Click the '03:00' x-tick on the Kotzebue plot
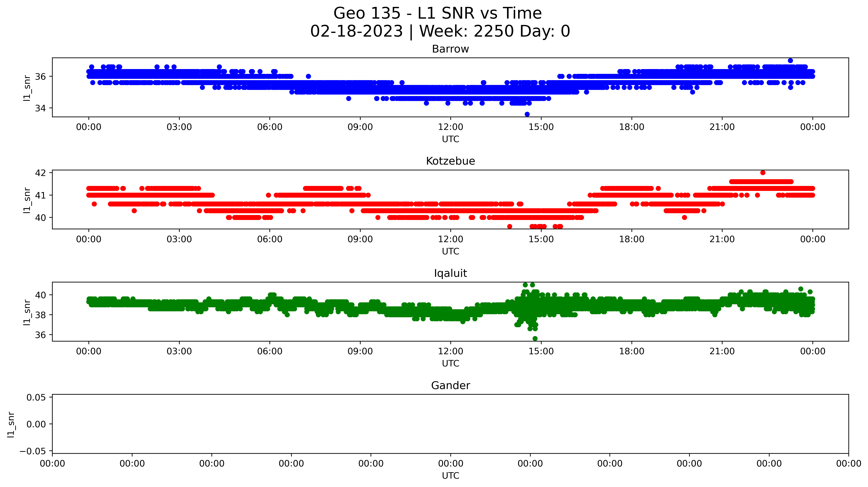This screenshot has height=487, width=868. [x=179, y=239]
